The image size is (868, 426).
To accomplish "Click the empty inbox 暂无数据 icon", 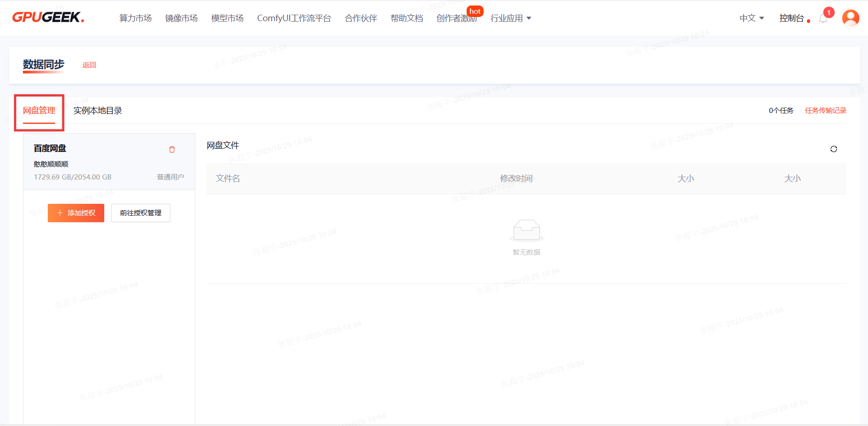I will [x=526, y=230].
